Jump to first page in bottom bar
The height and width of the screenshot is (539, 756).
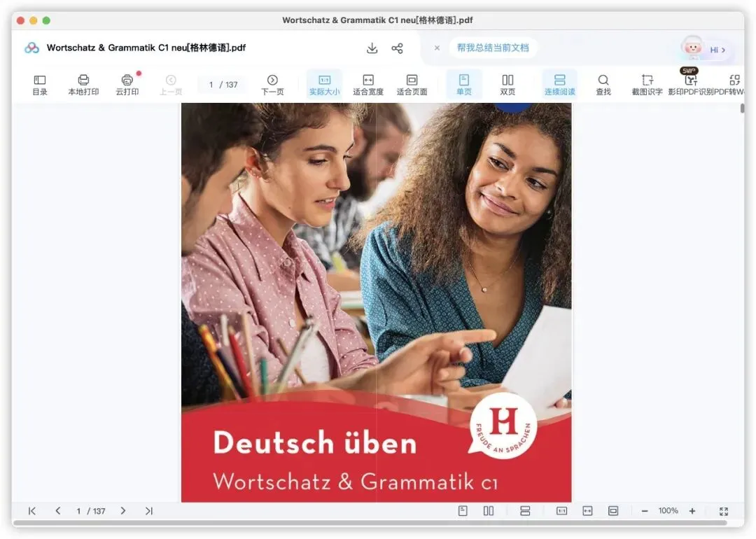(x=31, y=511)
